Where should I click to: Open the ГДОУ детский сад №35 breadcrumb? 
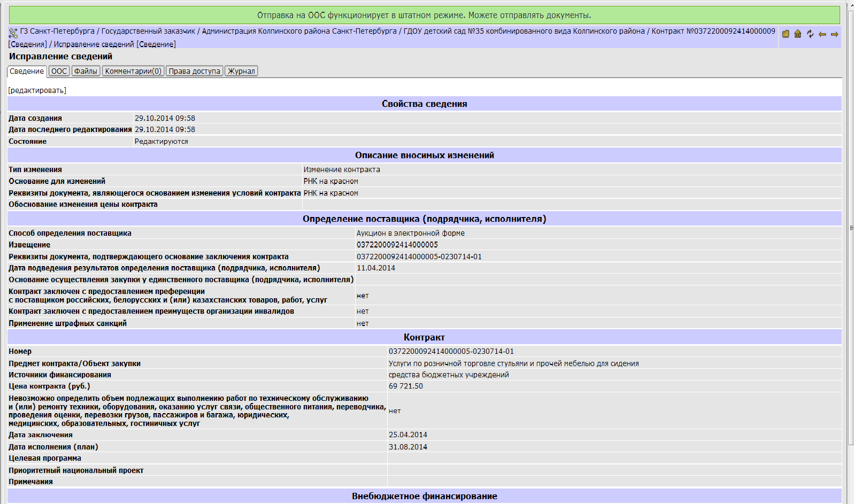524,31
